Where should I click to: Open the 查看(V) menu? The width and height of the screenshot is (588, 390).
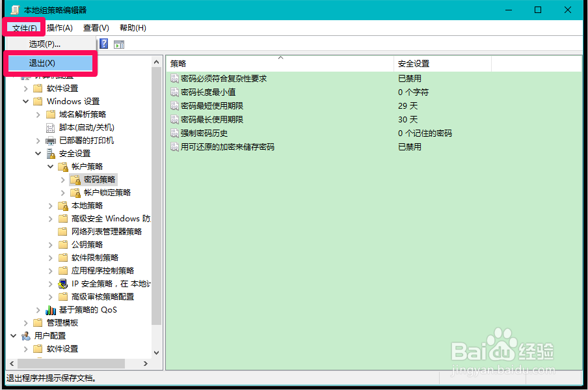point(95,28)
